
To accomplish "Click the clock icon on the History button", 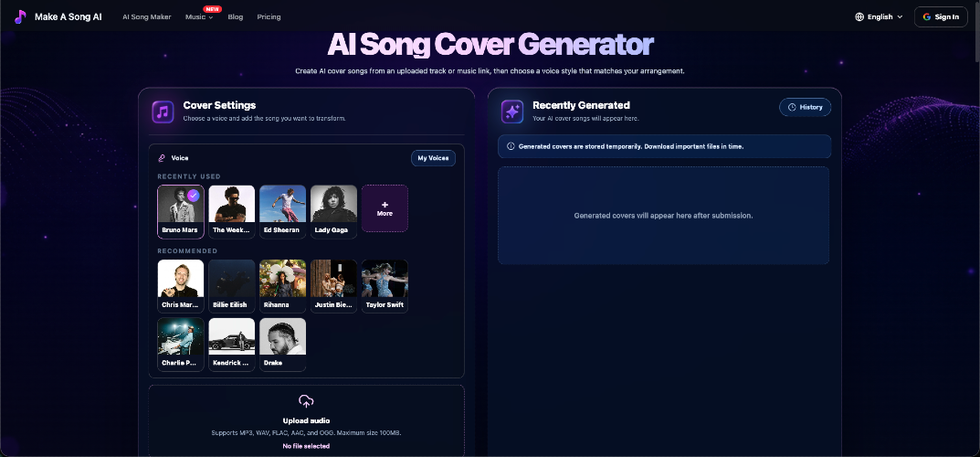I will point(792,107).
